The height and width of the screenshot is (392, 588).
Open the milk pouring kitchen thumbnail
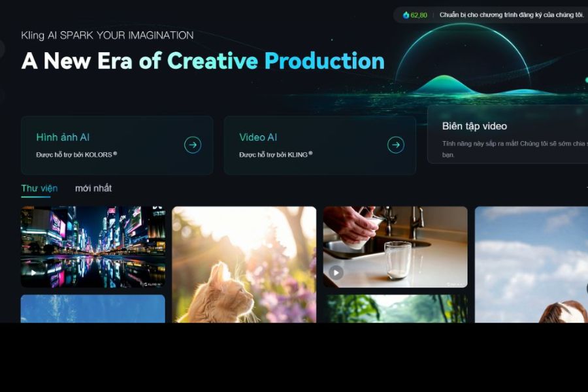(x=396, y=247)
